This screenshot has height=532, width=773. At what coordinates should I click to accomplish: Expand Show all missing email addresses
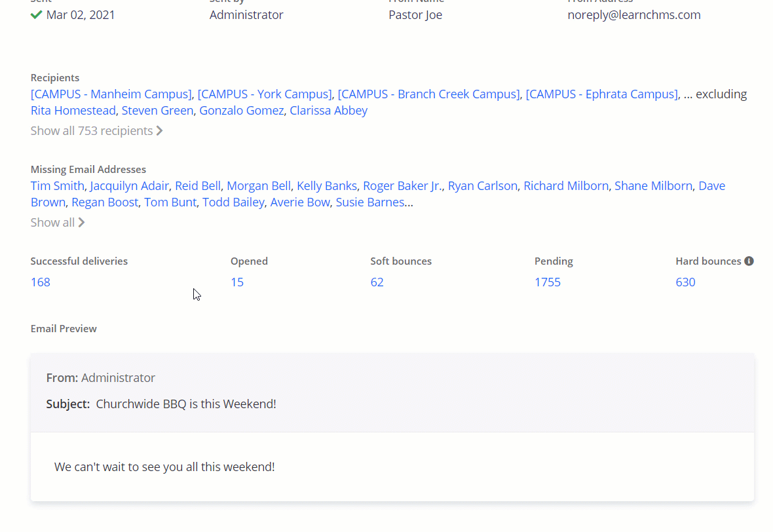tap(58, 222)
